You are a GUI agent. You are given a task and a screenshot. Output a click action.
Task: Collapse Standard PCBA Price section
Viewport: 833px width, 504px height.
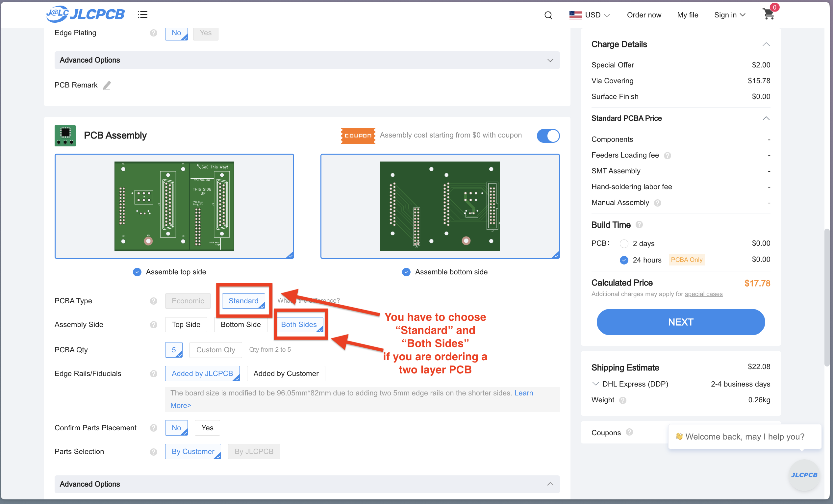[766, 118]
